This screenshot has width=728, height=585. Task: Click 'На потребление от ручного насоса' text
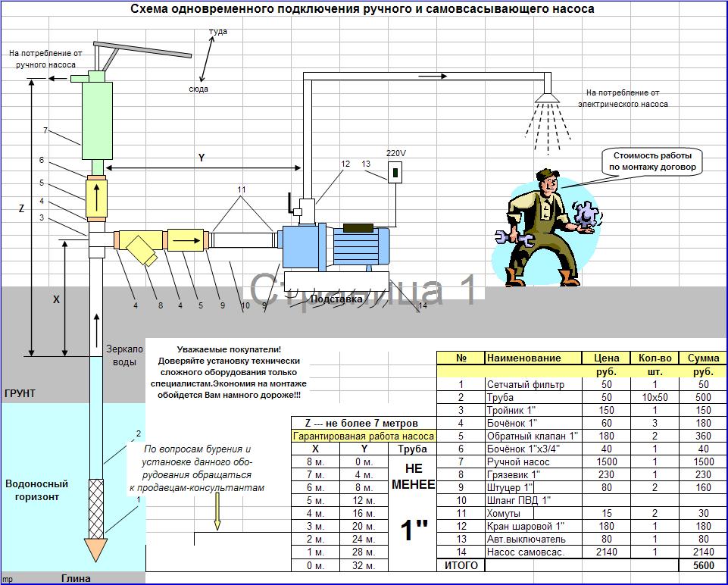pyautogui.click(x=45, y=59)
